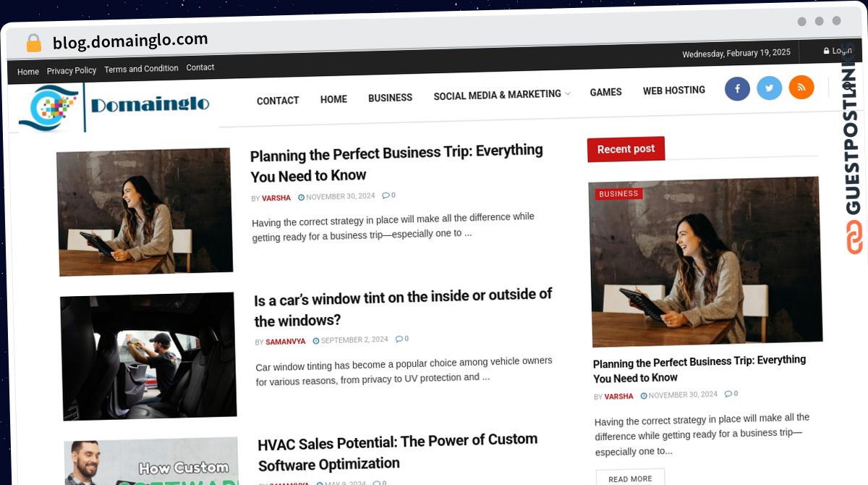The width and height of the screenshot is (868, 485).
Task: Click the blog.domainglo.com address bar
Action: 130,41
